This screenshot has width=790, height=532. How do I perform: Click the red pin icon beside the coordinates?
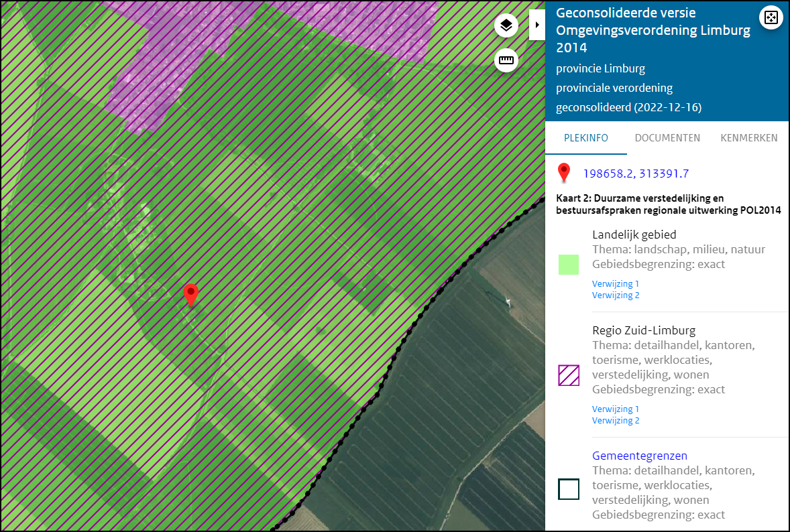click(x=564, y=173)
